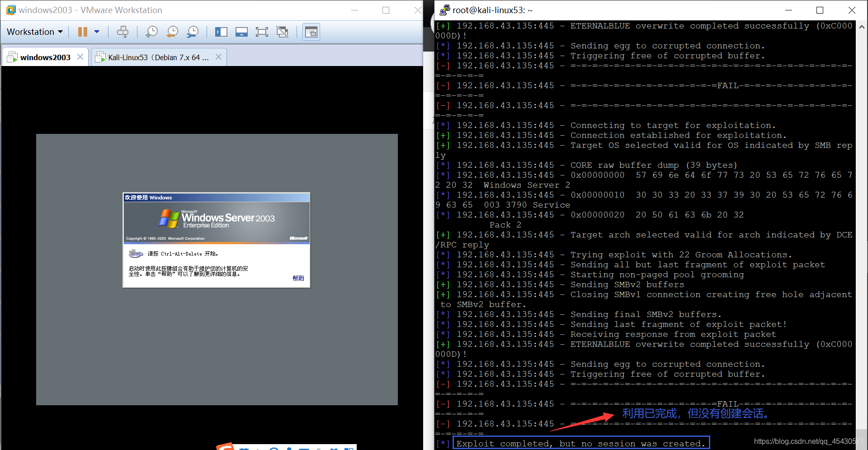Click the VMware Workstation title bar icon
Viewport: 868px width, 450px height.
tap(11, 10)
